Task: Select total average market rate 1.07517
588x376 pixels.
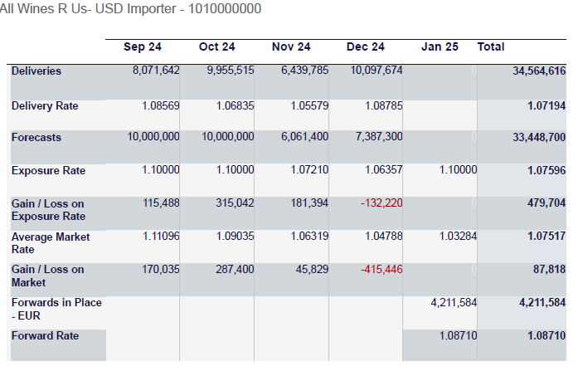Action: point(547,236)
